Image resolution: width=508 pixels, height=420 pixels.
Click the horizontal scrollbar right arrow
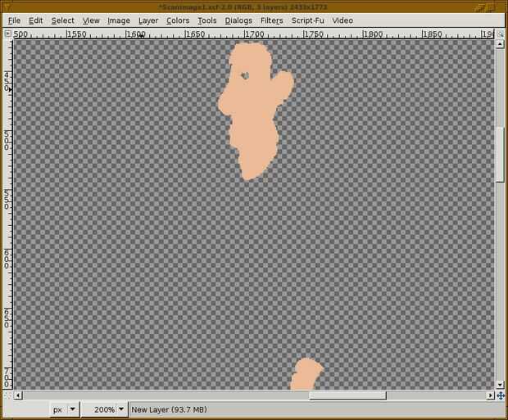click(x=491, y=395)
